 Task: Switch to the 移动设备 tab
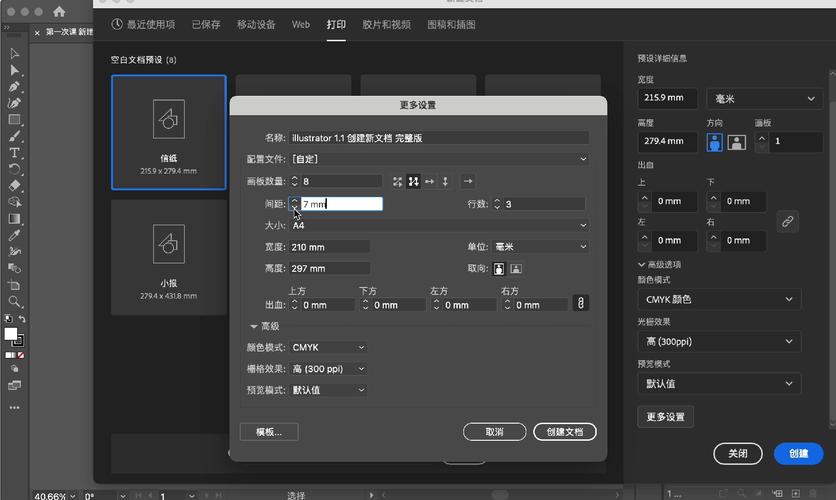point(256,25)
